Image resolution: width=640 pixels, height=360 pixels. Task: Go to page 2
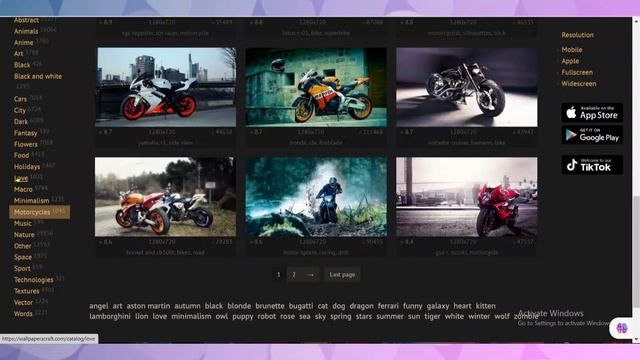tap(294, 275)
